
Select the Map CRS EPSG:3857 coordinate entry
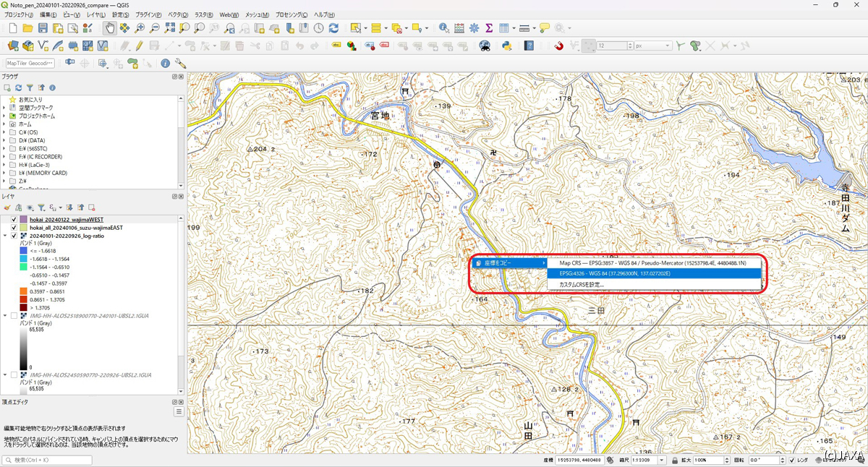point(654,263)
